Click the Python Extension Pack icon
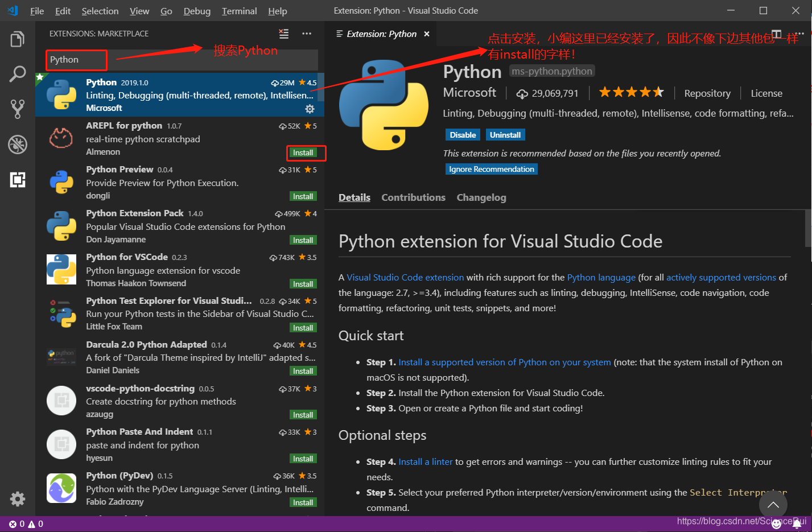This screenshot has height=532, width=812. click(61, 226)
